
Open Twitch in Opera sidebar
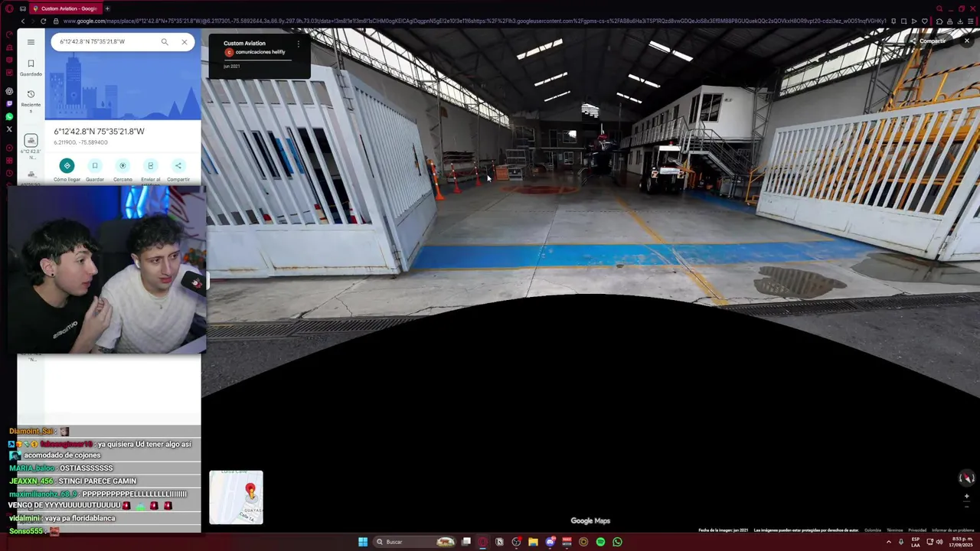click(9, 103)
